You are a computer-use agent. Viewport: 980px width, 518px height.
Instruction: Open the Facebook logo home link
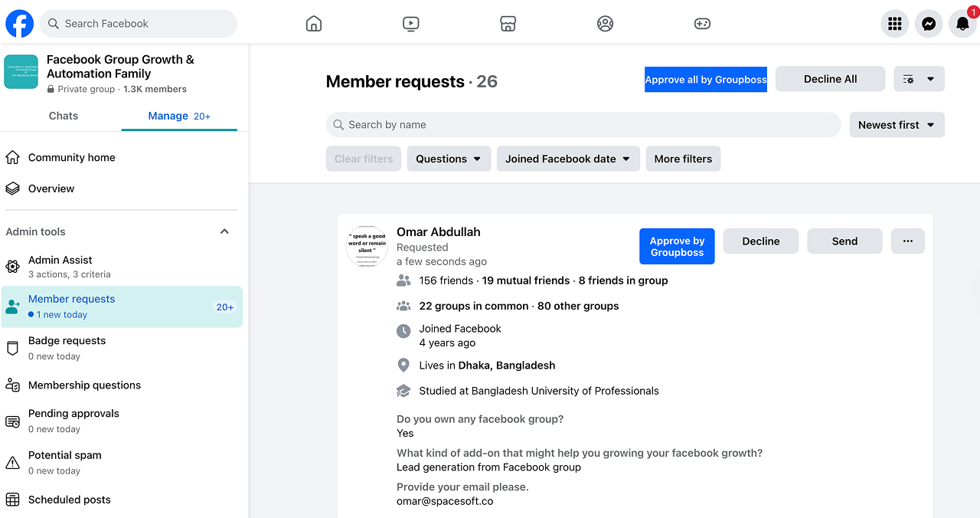pos(19,24)
